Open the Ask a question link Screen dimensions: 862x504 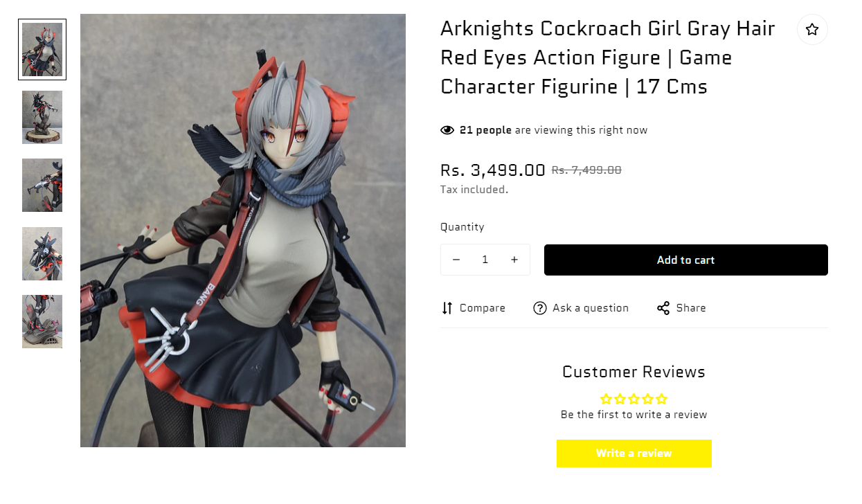click(x=591, y=308)
